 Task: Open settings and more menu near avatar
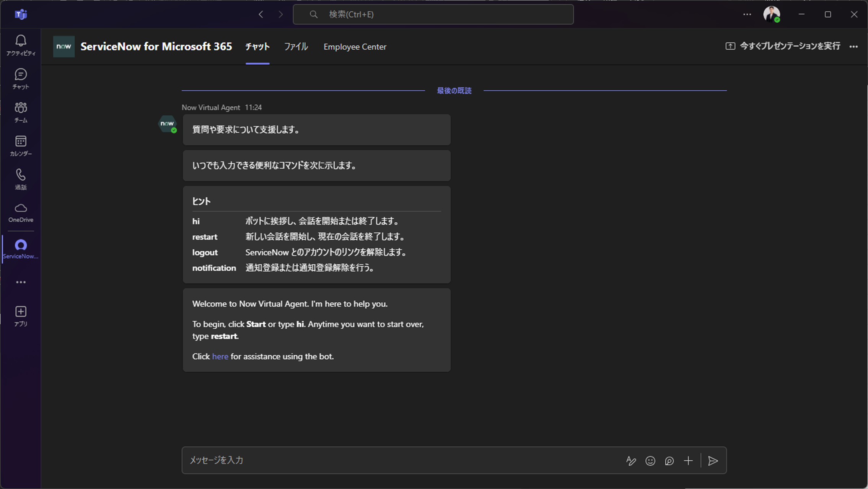(747, 15)
